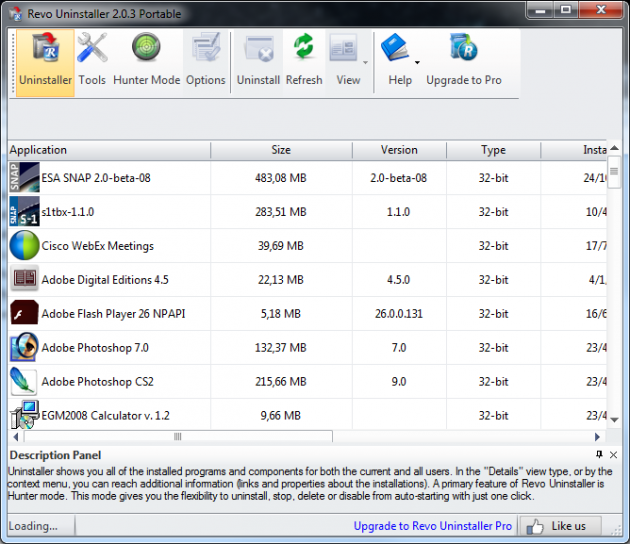This screenshot has width=630, height=544.
Task: Click the s1tbx-1.1.0 program name
Action: tap(68, 212)
